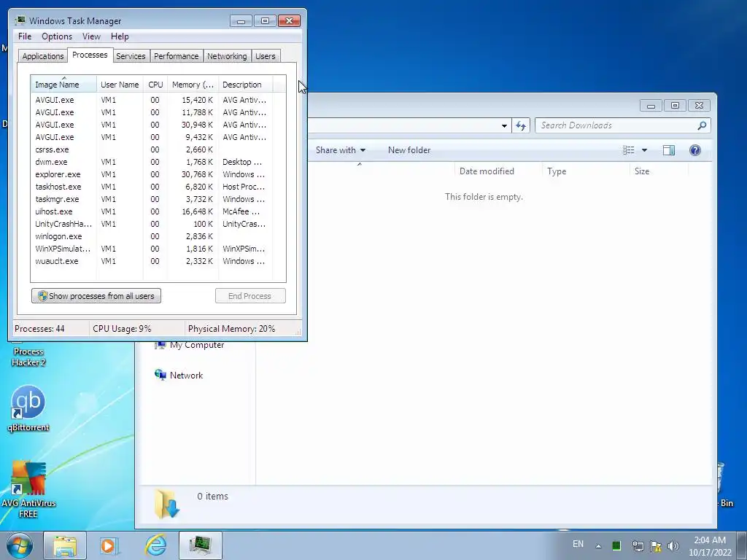The height and width of the screenshot is (560, 747).
Task: Toggle the Explorer preview pane icon
Action: (669, 150)
